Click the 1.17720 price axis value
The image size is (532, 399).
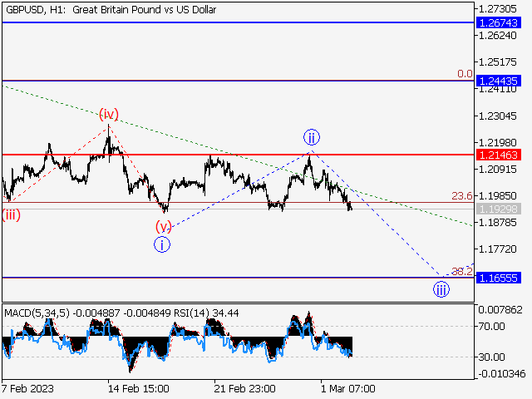pos(497,249)
